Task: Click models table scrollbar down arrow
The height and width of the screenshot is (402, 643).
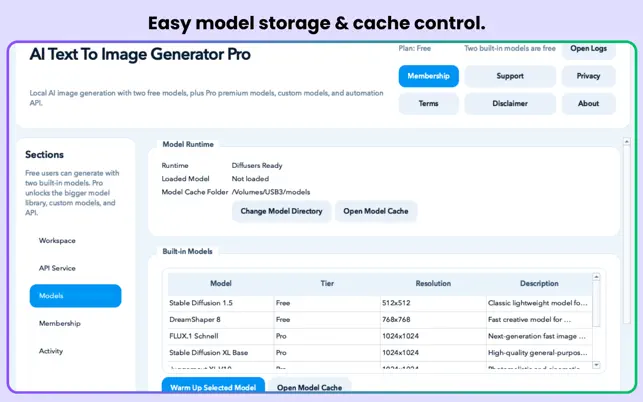Action: [x=596, y=365]
